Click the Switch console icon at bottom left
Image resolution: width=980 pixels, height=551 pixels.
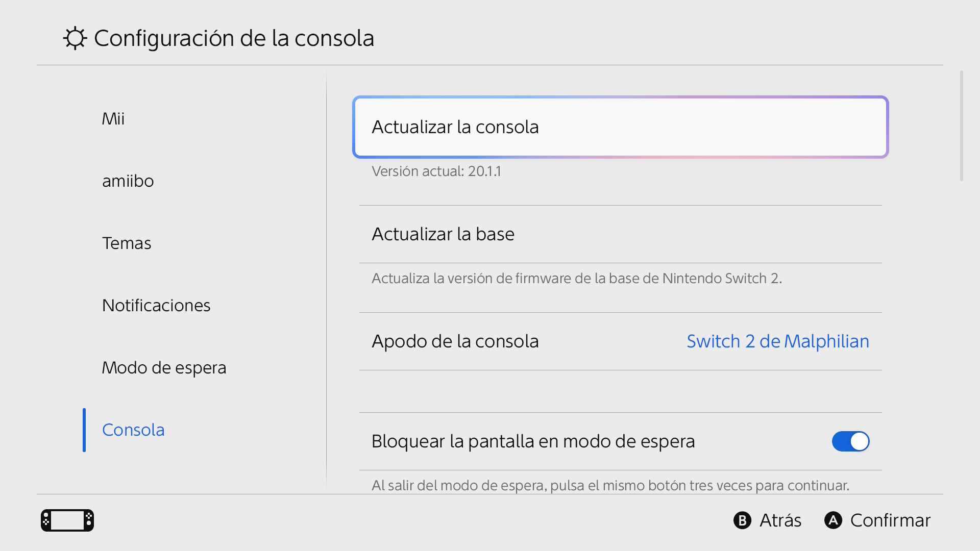(x=67, y=520)
